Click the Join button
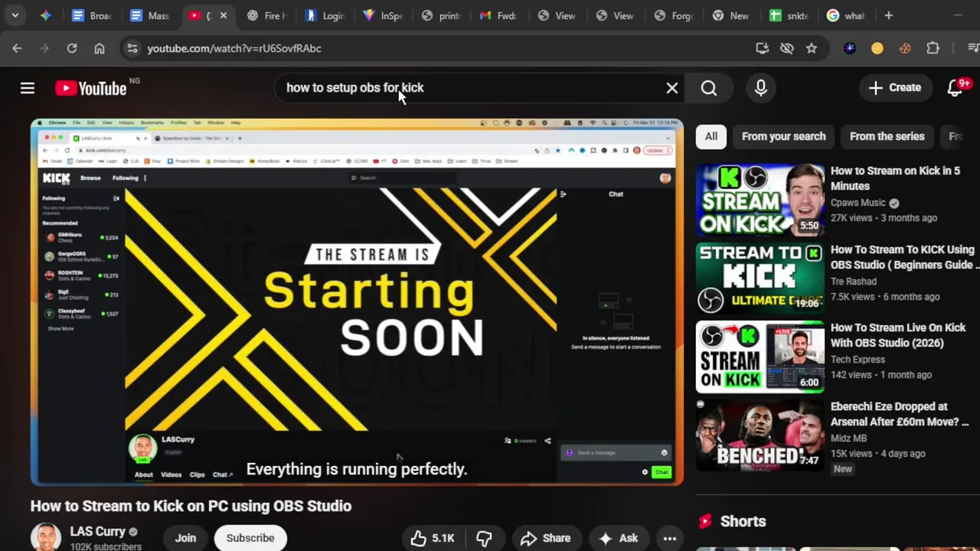This screenshot has width=980, height=551. point(185,538)
